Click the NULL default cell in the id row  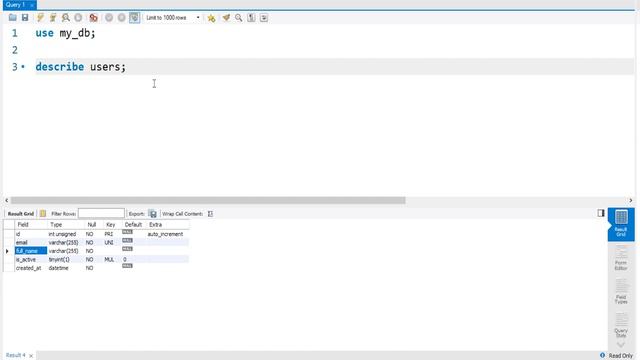coord(127,232)
